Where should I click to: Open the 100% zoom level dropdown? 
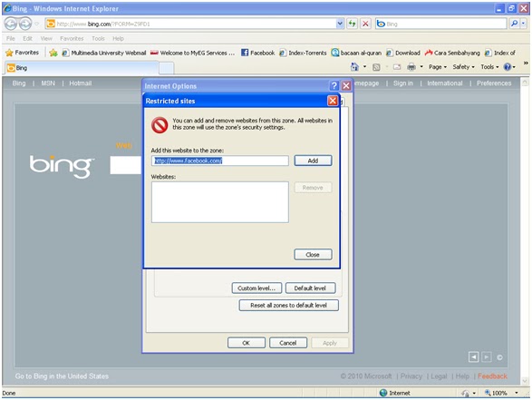pyautogui.click(x=517, y=393)
